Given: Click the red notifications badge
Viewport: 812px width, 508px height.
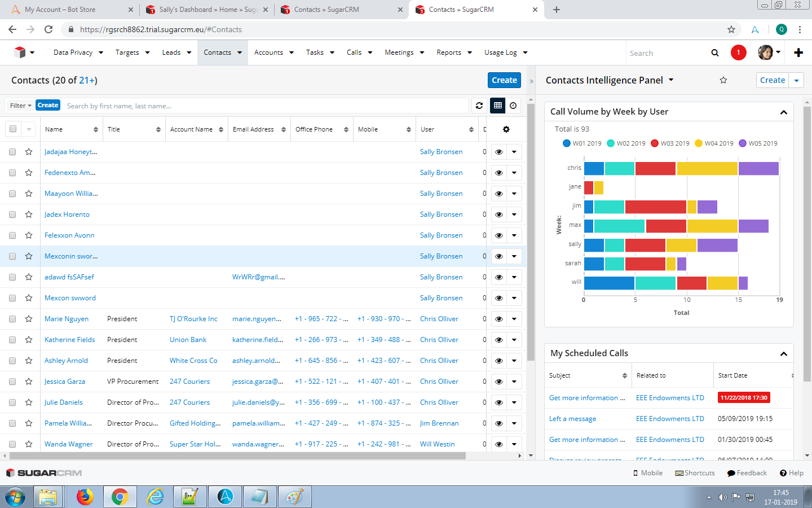Looking at the screenshot, I should click(738, 52).
